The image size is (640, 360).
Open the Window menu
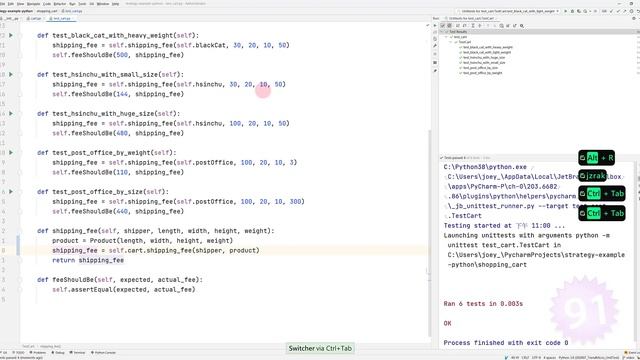pyautogui.click(x=103, y=4)
